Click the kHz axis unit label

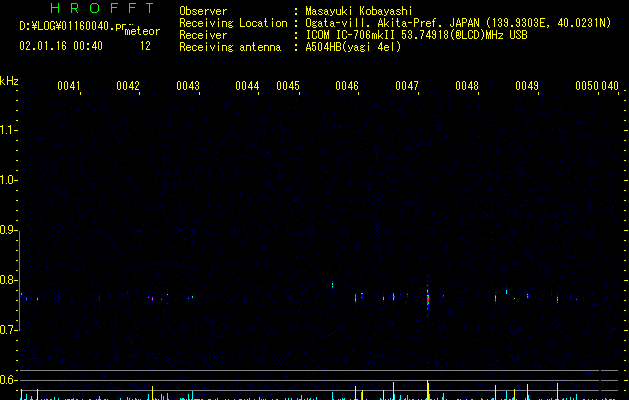coord(9,81)
